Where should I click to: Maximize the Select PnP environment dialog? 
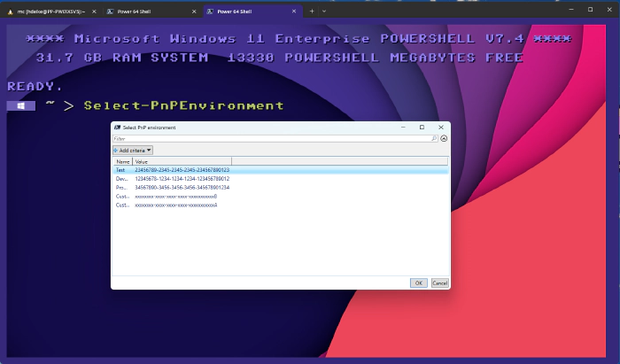pyautogui.click(x=422, y=128)
